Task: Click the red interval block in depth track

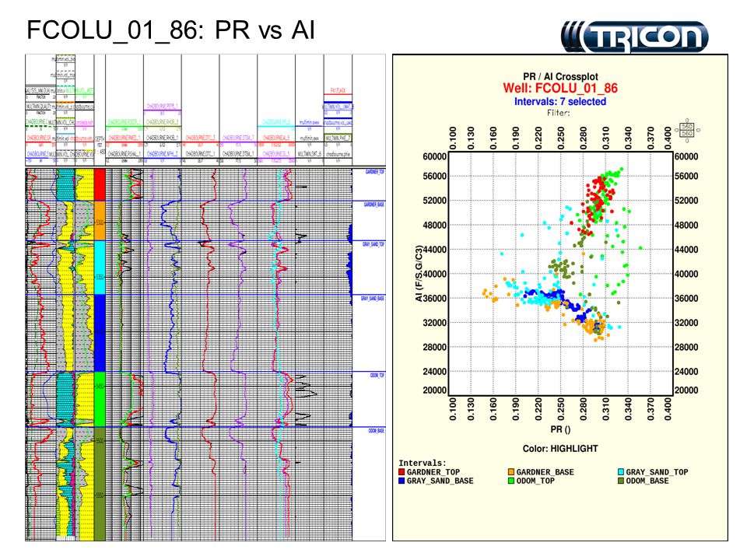Action: point(100,185)
